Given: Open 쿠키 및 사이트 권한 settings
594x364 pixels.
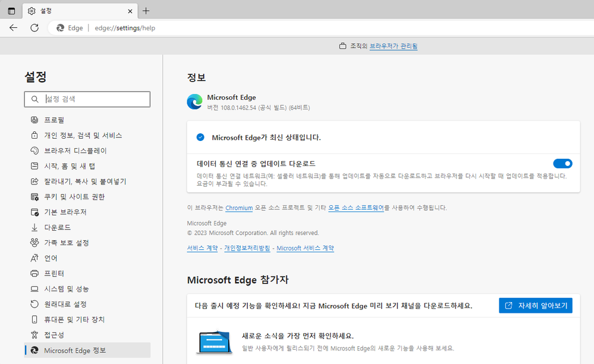Looking at the screenshot, I should click(x=74, y=197).
